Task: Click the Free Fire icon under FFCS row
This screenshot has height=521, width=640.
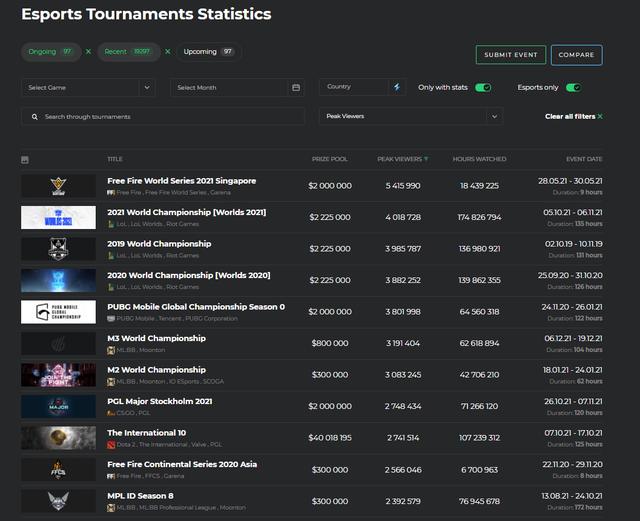Action: tap(111, 476)
